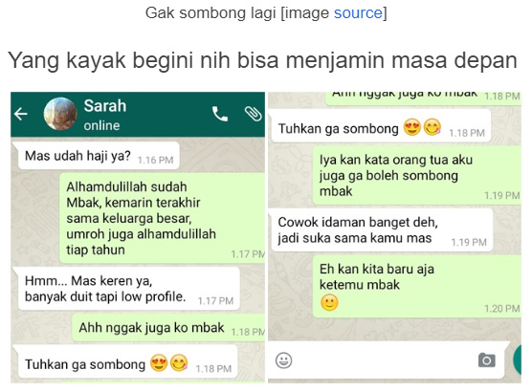Tap the 'Alhamdulillah sudah Mbak' reply bubble

(x=162, y=218)
